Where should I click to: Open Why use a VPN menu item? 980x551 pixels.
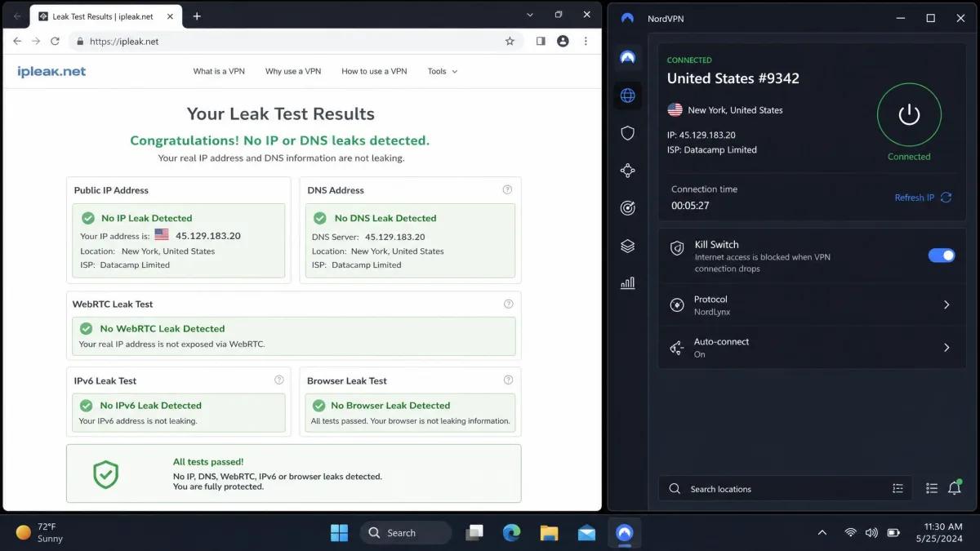(293, 71)
